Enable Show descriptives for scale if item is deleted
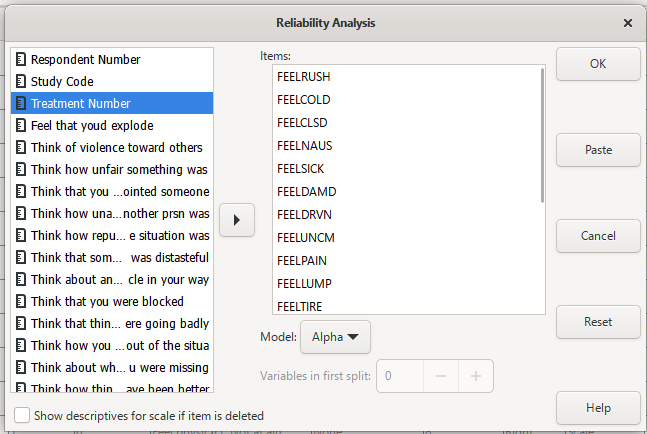This screenshot has width=647, height=434. (22, 415)
